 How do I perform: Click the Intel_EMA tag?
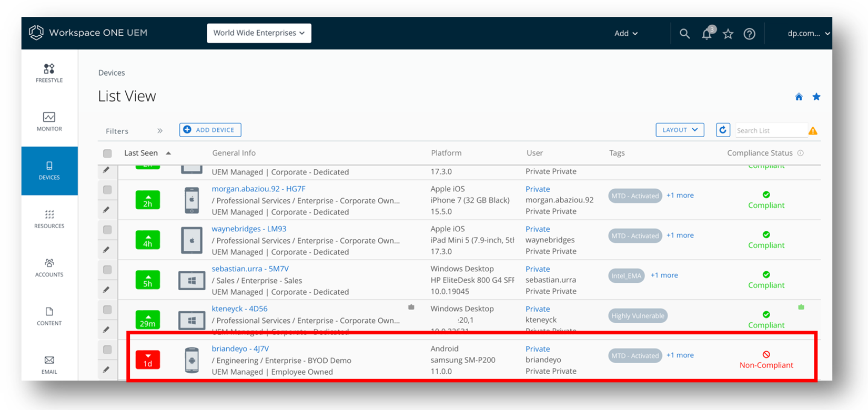coord(626,275)
